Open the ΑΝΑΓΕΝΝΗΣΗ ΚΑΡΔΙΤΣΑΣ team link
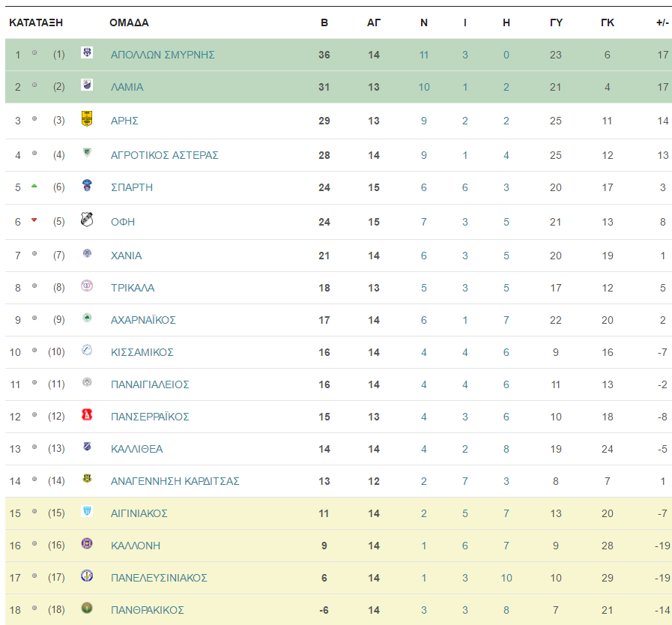 pyautogui.click(x=175, y=481)
